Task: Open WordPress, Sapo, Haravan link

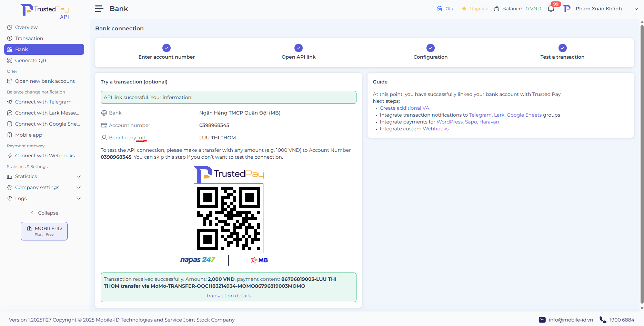Action: point(468,122)
